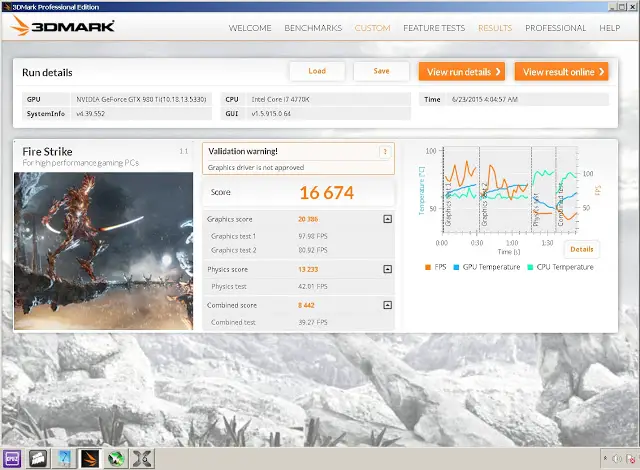
Task: Click the For high performance gaming PCs subtitle
Action: click(81, 163)
